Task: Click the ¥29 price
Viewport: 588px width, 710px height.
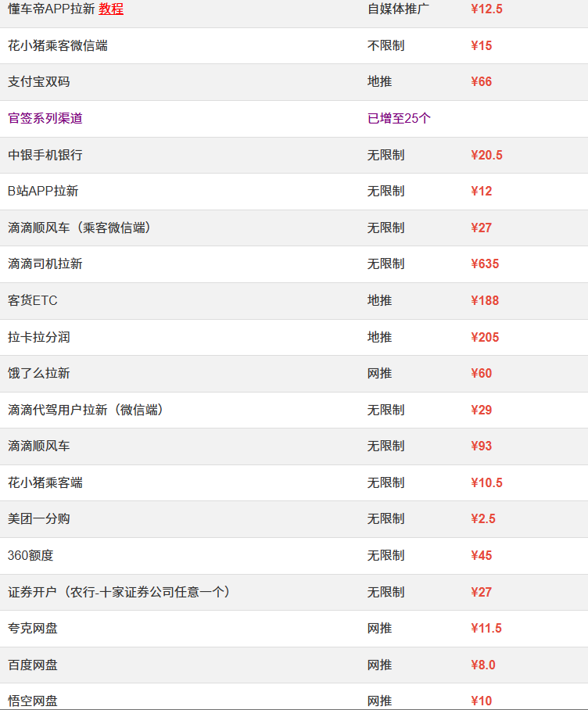Action: pyautogui.click(x=481, y=411)
